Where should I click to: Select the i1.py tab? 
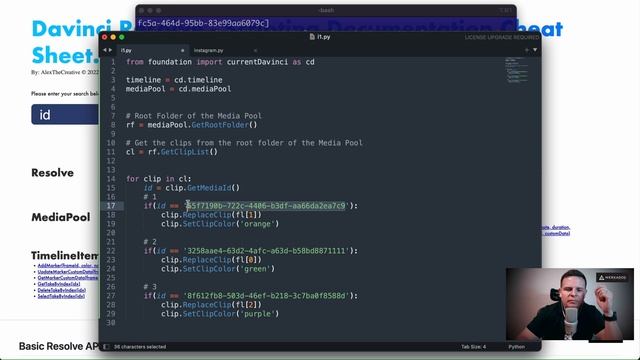point(126,50)
